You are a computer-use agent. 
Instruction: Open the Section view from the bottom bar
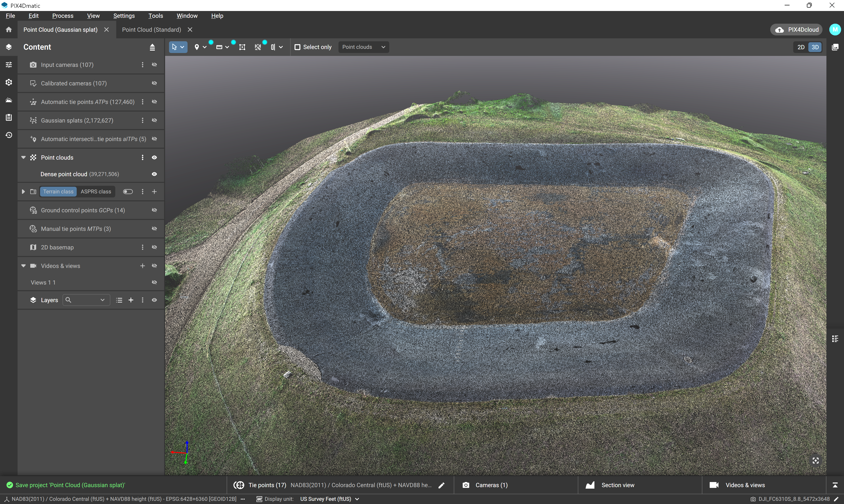(617, 485)
